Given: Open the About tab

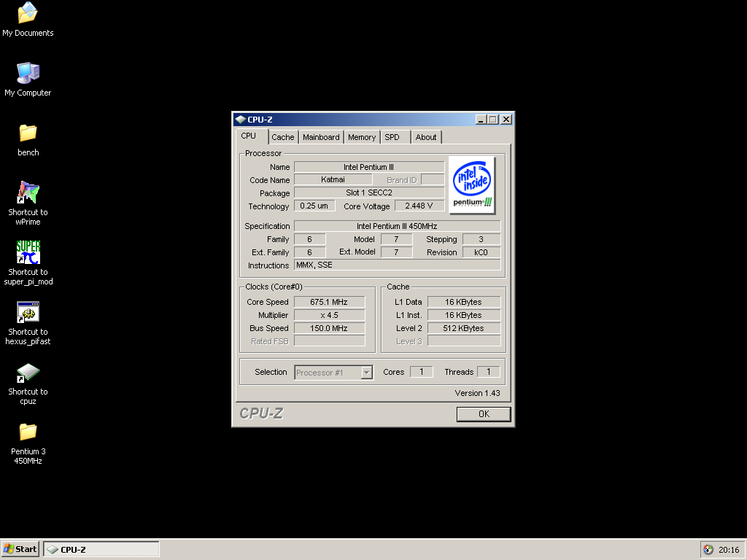Looking at the screenshot, I should 426,137.
